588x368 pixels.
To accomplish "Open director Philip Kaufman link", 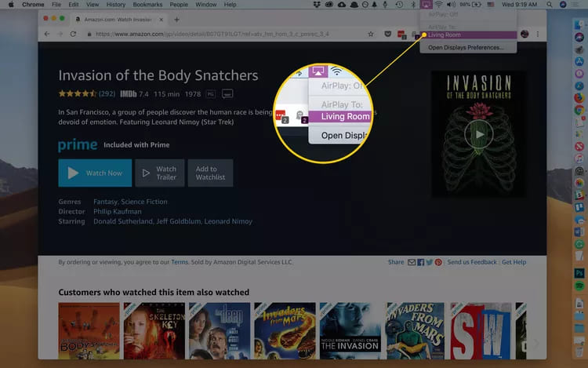I will (118, 212).
